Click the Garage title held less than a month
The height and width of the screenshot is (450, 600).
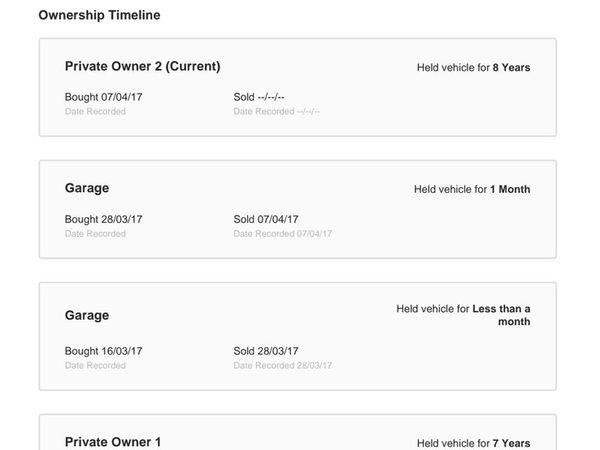tap(87, 315)
